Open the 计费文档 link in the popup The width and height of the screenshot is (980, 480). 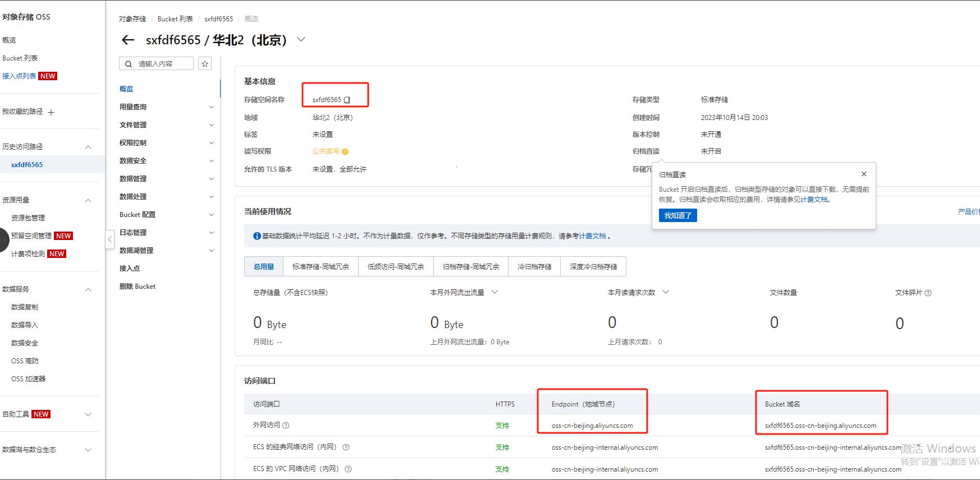coord(814,200)
